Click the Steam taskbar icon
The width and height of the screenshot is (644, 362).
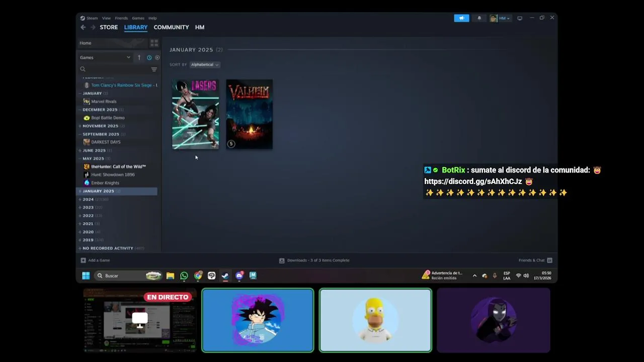pos(225,276)
